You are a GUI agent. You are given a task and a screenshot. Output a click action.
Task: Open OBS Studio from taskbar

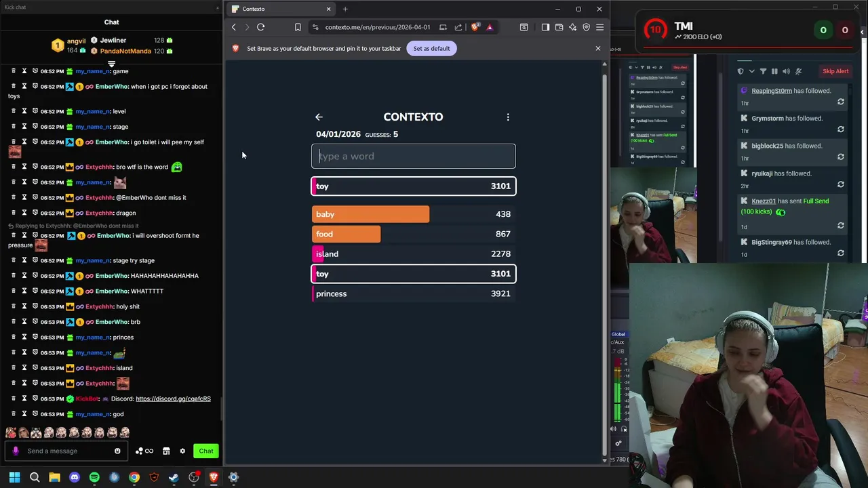pyautogui.click(x=194, y=477)
